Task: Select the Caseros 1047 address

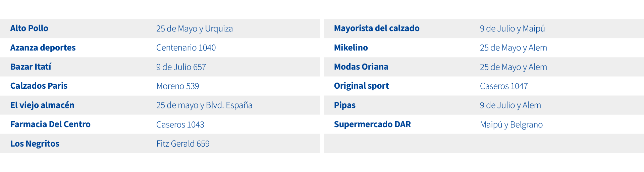Action: point(504,86)
